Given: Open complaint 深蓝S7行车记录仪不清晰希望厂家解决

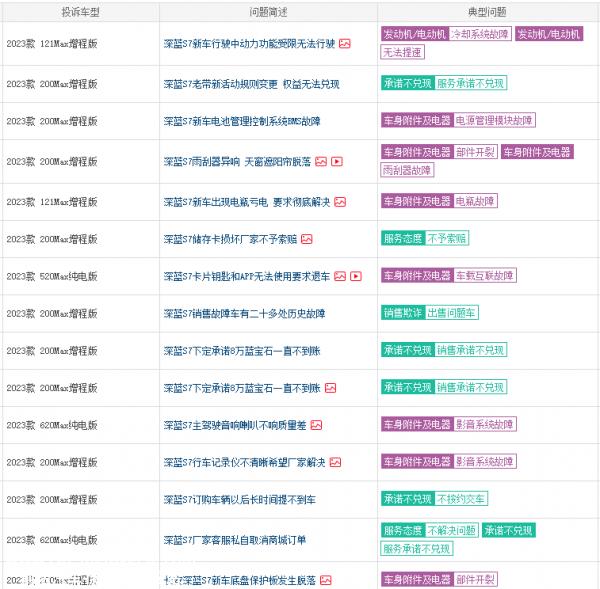Looking at the screenshot, I should [x=245, y=462].
